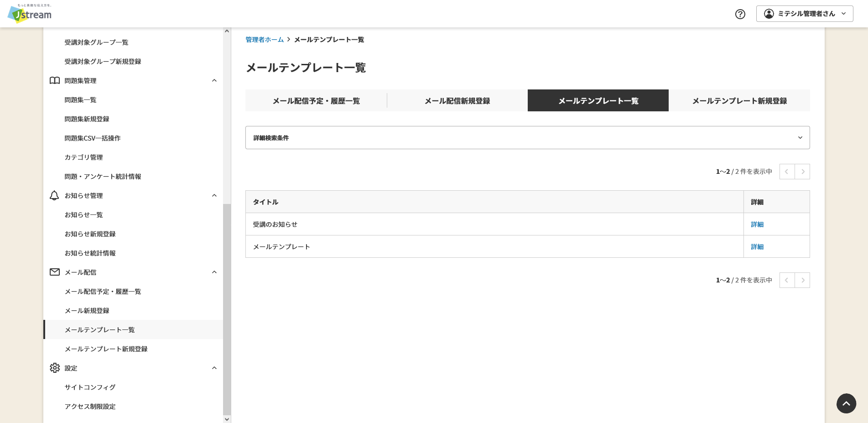868x423 pixels.
Task: Click the user avatar icon
Action: pyautogui.click(x=769, y=14)
